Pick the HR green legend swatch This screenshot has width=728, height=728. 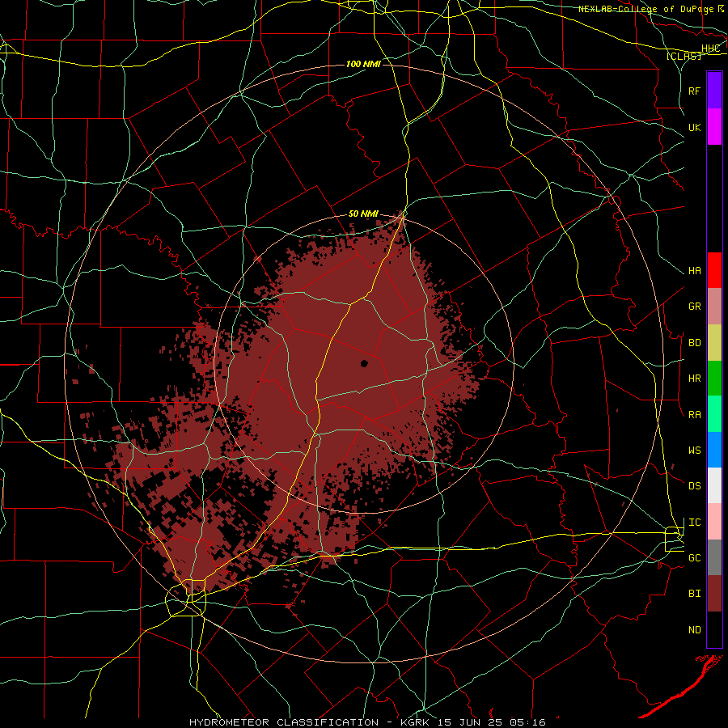click(x=714, y=379)
